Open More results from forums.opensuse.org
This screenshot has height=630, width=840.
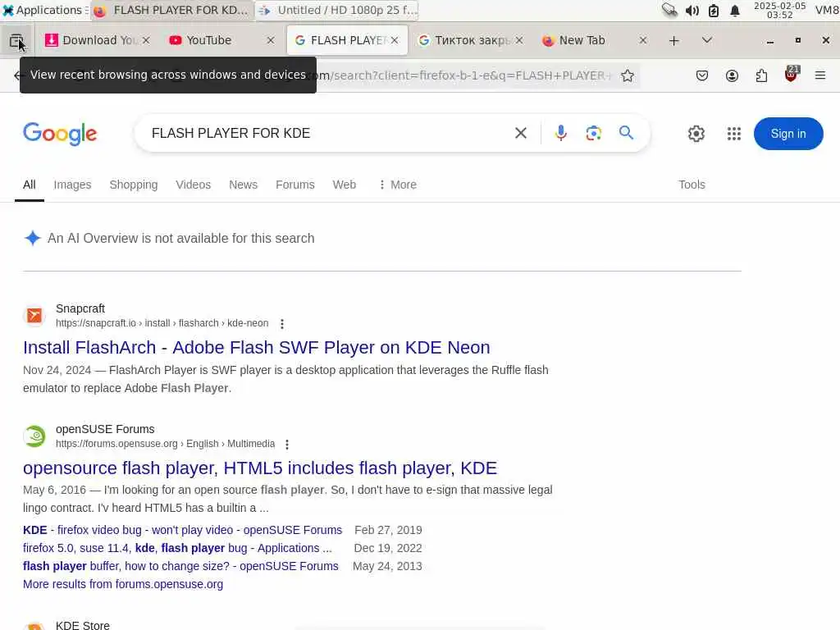point(123,584)
